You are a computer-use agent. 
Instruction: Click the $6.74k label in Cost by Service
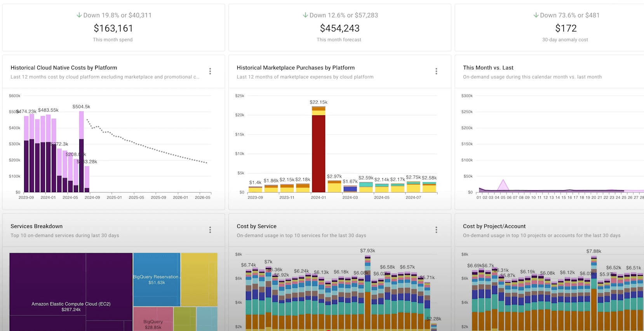(249, 265)
